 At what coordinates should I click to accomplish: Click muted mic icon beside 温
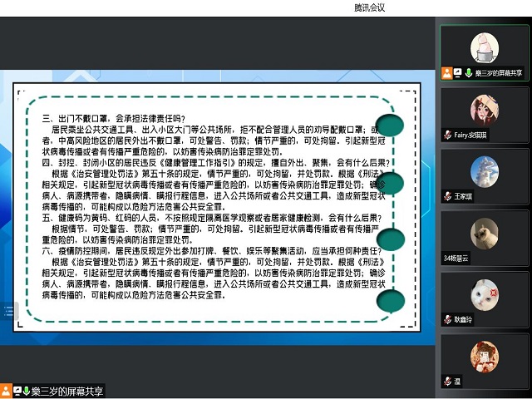(448, 381)
